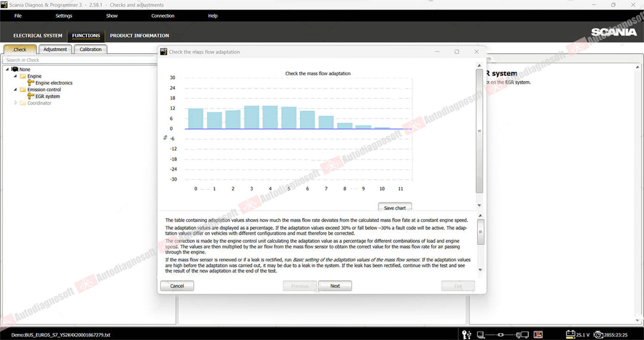Click the chart title text
Viewport: 644px width, 340px height.
[x=318, y=73]
